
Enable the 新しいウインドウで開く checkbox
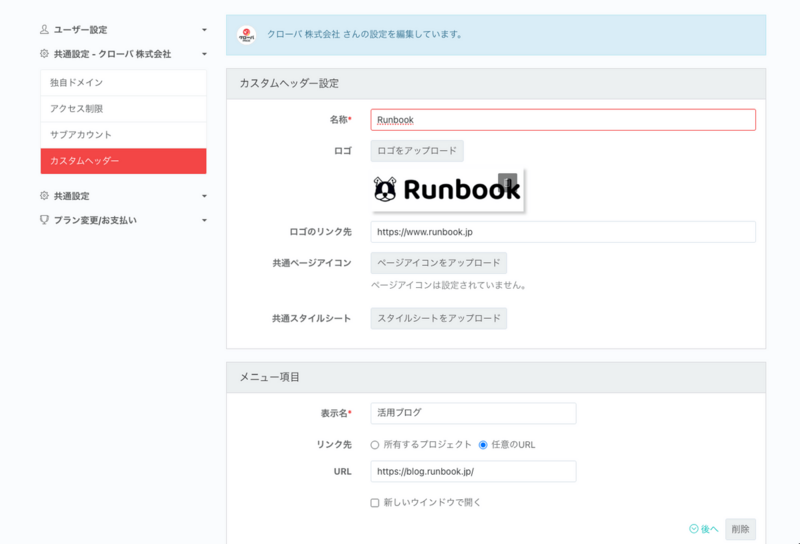point(375,503)
